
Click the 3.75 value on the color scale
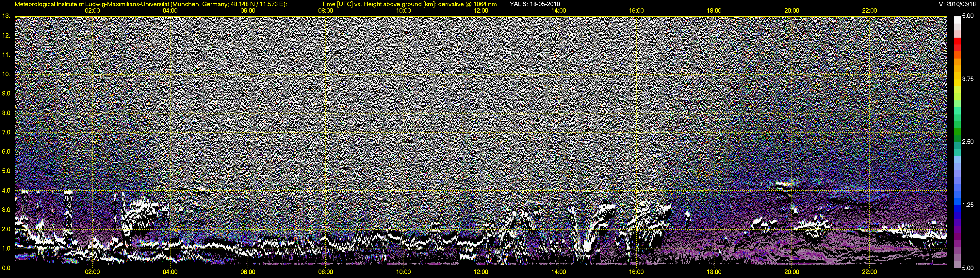(x=968, y=79)
